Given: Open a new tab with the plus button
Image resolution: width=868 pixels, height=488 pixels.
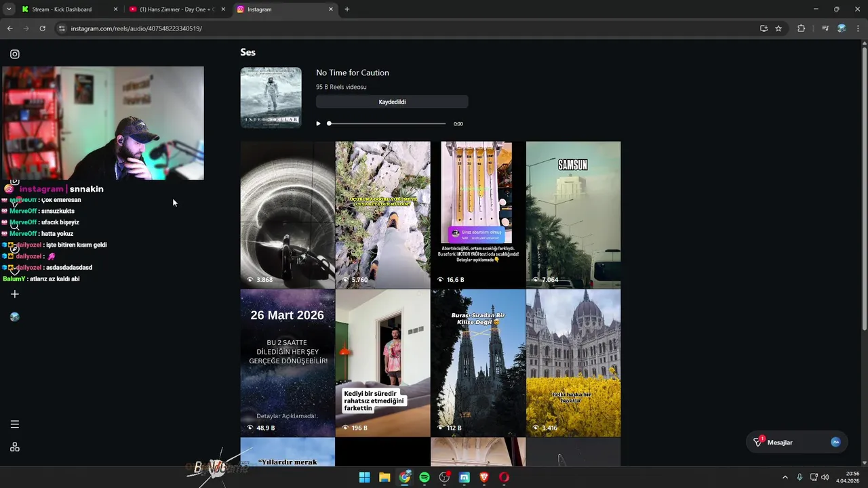Looking at the screenshot, I should point(347,9).
